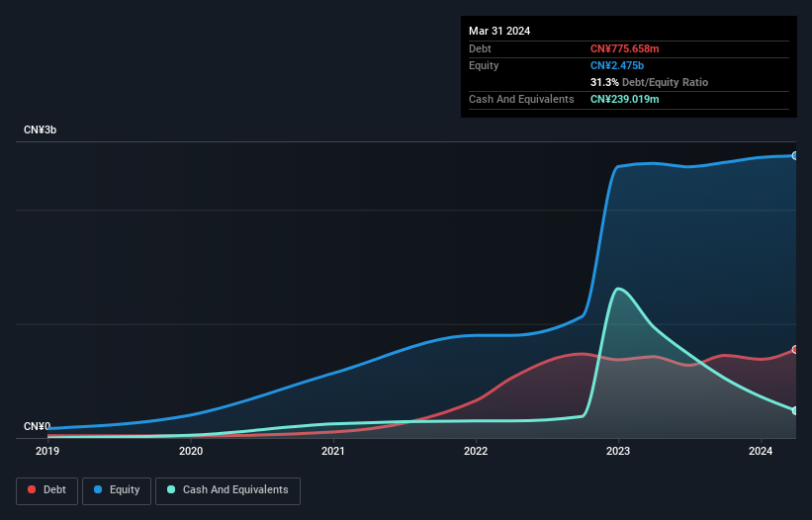This screenshot has height=520, width=812.
Task: Select the Equity endpoint marker at 2024
Action: pyautogui.click(x=795, y=156)
